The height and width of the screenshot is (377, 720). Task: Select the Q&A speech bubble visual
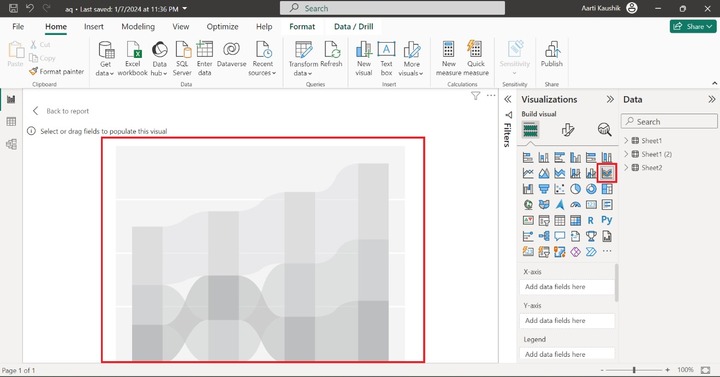click(559, 236)
